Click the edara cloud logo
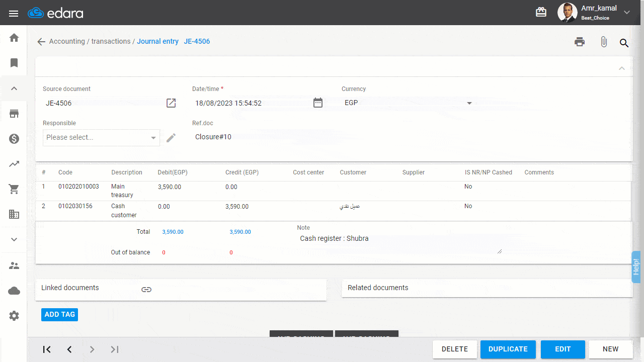 coord(55,13)
